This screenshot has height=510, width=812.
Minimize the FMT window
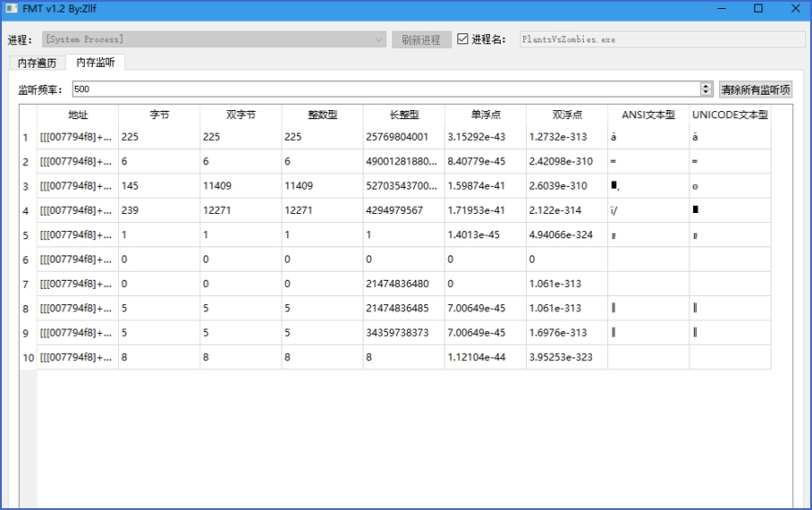[x=722, y=9]
